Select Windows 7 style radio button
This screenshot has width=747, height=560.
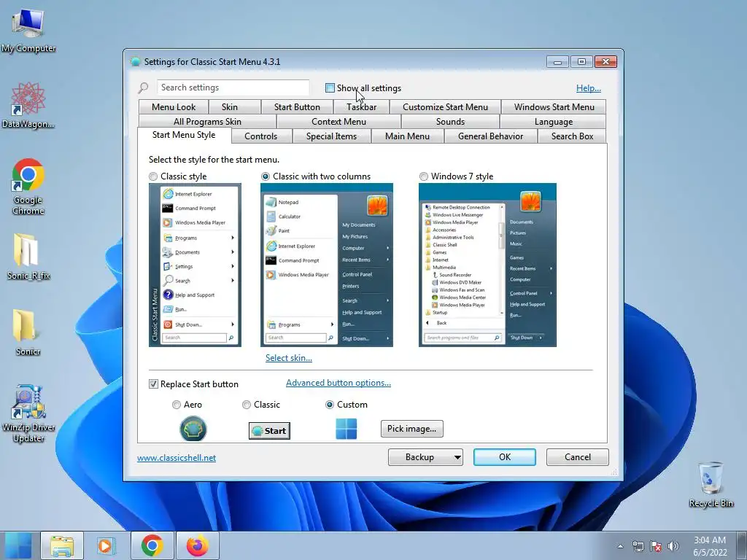point(424,176)
